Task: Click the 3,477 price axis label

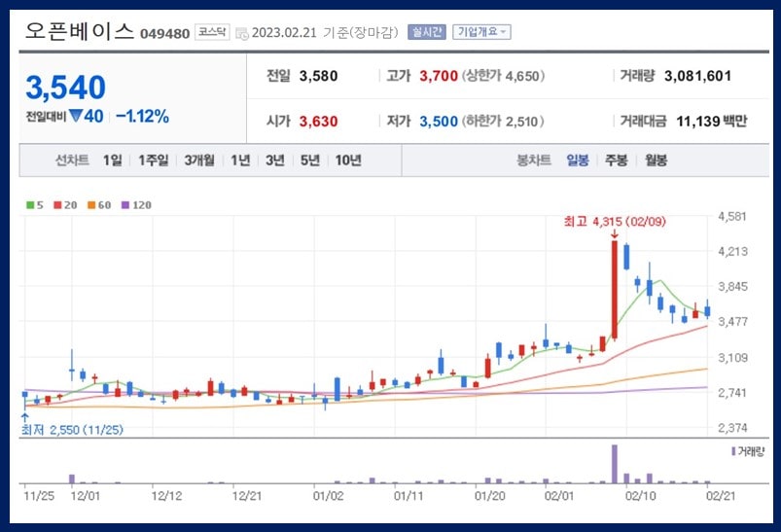Action: [x=732, y=322]
